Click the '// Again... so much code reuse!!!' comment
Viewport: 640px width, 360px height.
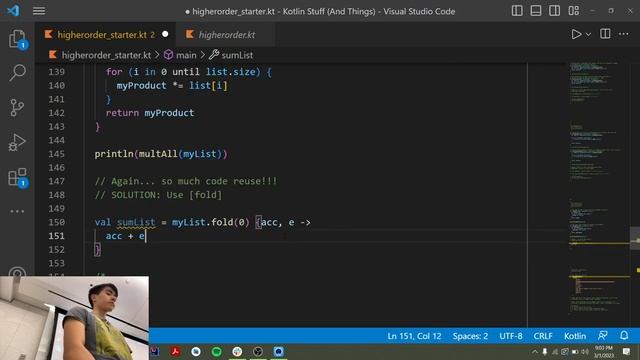186,181
